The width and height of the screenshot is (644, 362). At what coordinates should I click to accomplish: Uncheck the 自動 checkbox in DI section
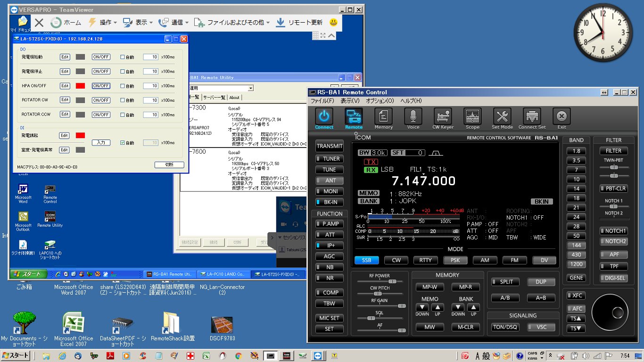coord(123,142)
